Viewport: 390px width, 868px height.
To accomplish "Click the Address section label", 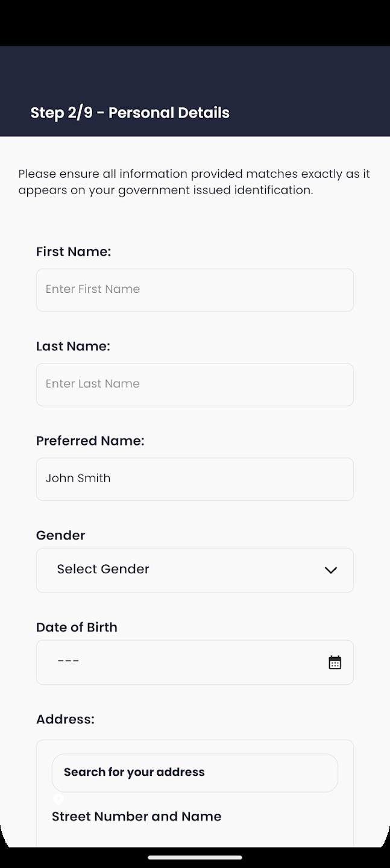I will [65, 719].
